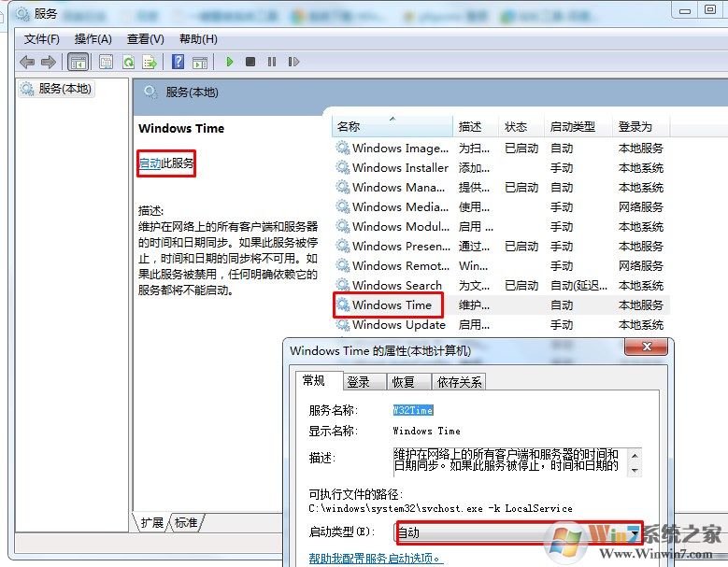728x567 pixels.
Task: Select Windows Update service row
Action: point(398,325)
